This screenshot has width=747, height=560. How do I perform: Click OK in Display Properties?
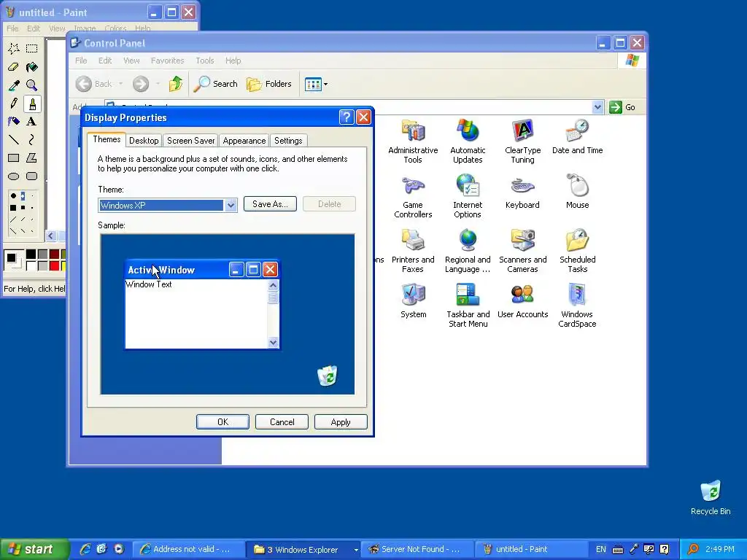pyautogui.click(x=222, y=422)
